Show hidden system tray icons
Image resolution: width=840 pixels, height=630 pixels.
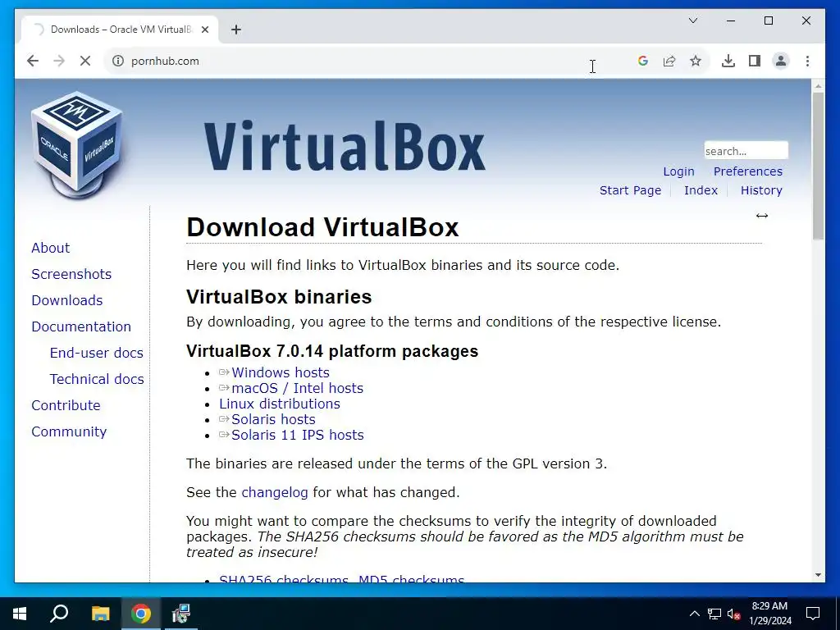coord(694,614)
